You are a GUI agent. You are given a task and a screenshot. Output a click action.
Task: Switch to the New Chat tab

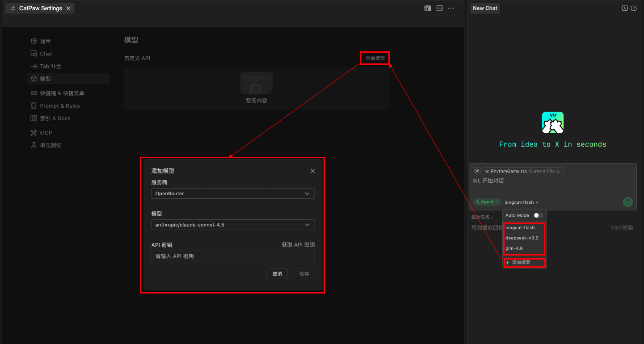coord(485,8)
